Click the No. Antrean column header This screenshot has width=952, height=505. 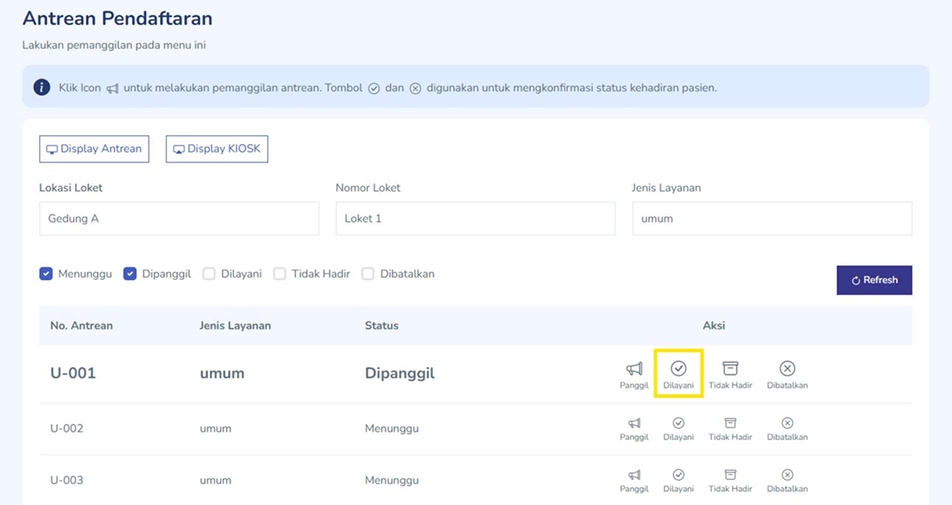click(81, 325)
